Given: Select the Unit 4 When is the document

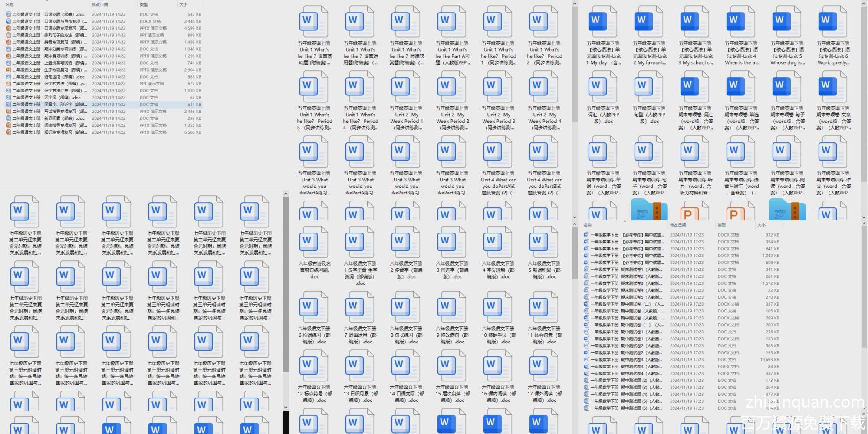Looking at the screenshot, I should (x=740, y=22).
